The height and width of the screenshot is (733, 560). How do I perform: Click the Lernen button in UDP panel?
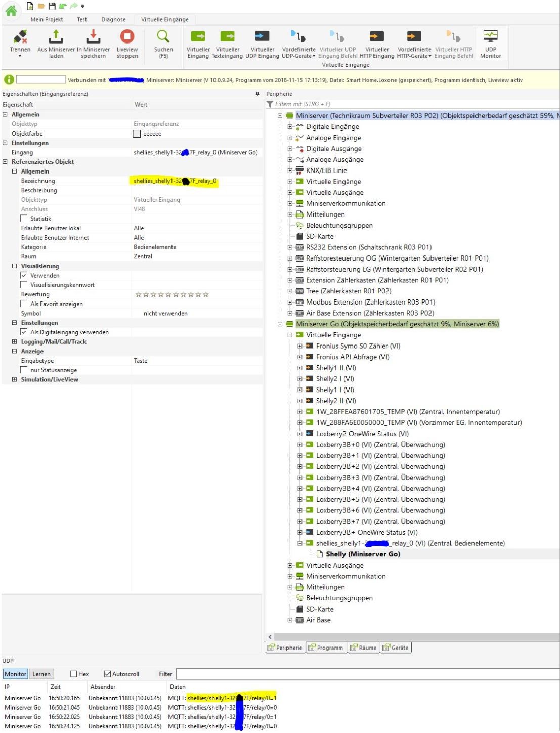(x=41, y=674)
